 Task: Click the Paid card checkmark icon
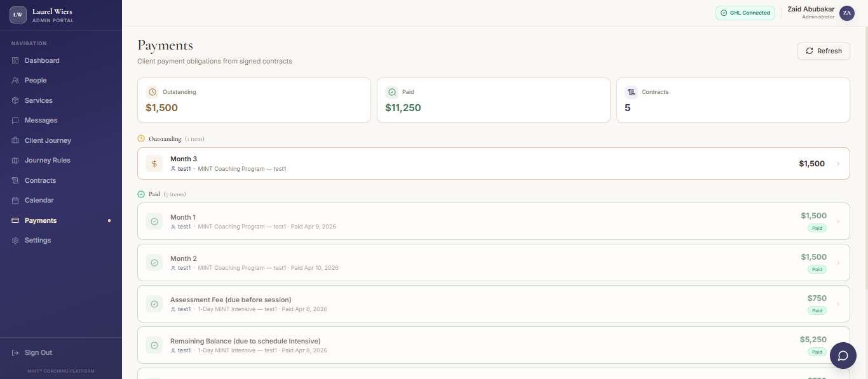click(391, 92)
